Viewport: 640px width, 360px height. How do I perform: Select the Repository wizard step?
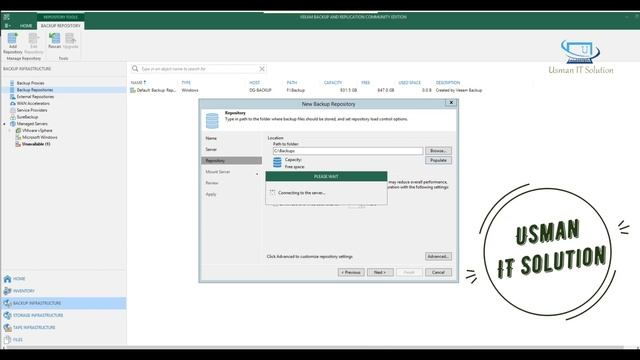(x=231, y=161)
